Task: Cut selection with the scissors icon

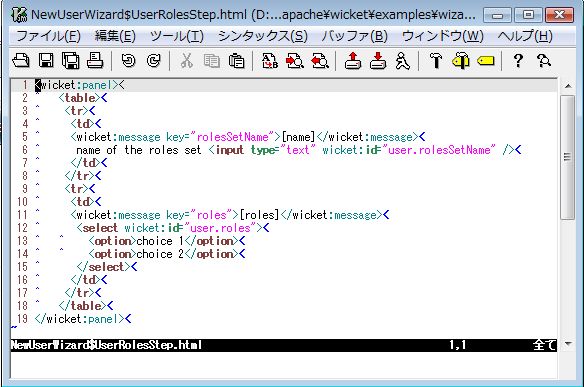Action: coord(187,61)
